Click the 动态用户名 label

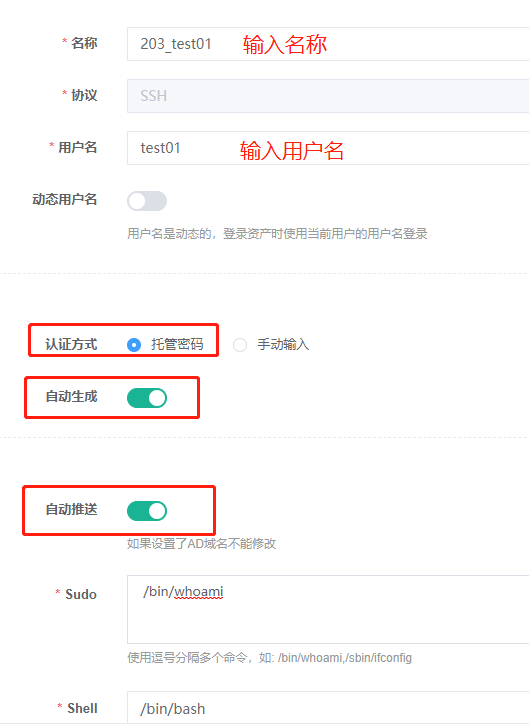click(x=65, y=199)
